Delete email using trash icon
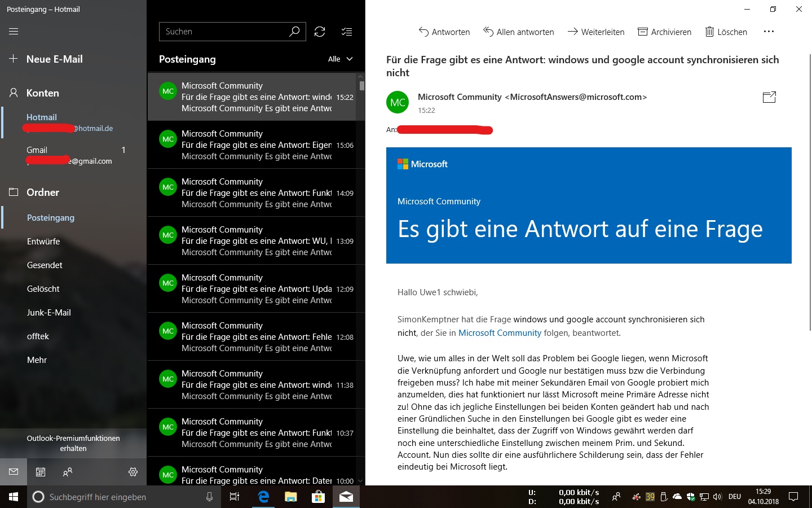812x508 pixels. 709,32
